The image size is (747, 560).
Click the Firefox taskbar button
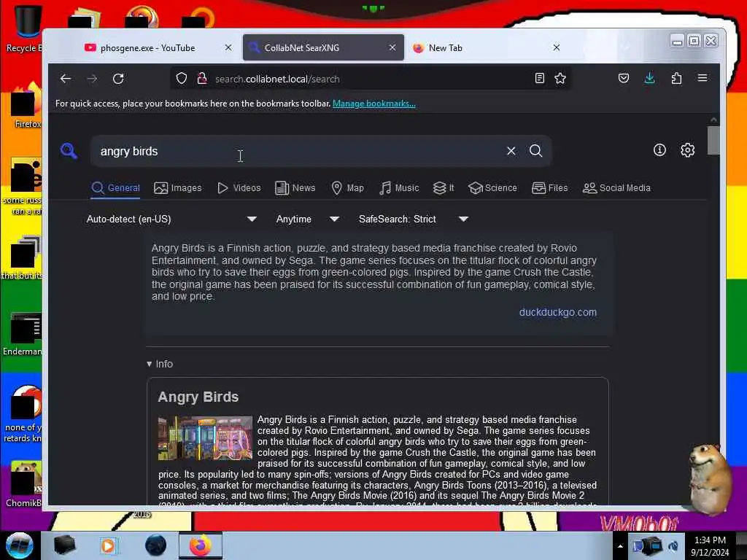tap(201, 545)
